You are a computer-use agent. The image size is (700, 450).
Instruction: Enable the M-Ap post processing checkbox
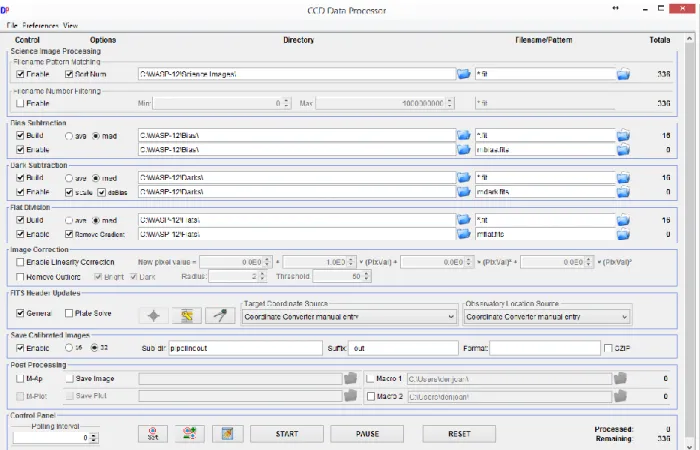click(x=20, y=379)
